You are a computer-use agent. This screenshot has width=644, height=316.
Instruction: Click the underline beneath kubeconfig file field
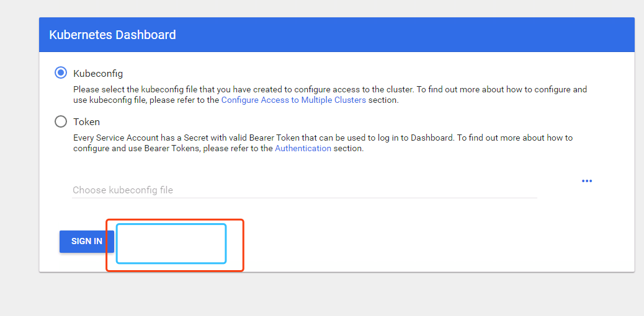pos(304,198)
